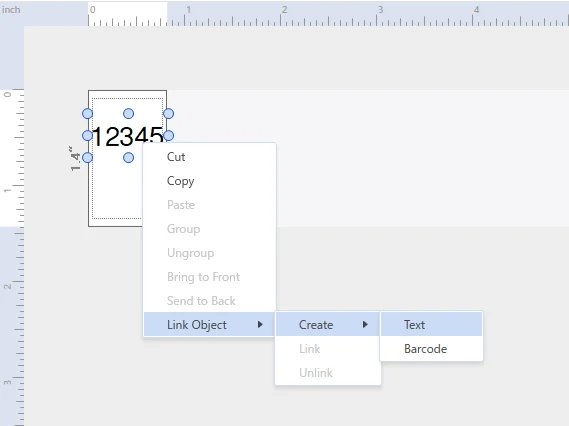Click the disabled Link submenu item
Image resolution: width=569 pixels, height=426 pixels.
[328, 348]
